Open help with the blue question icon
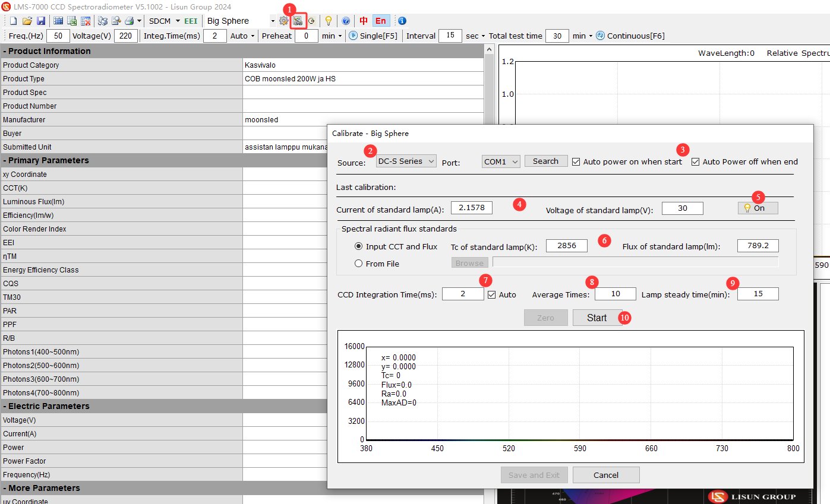Screen dimensions: 830x504 (346, 21)
